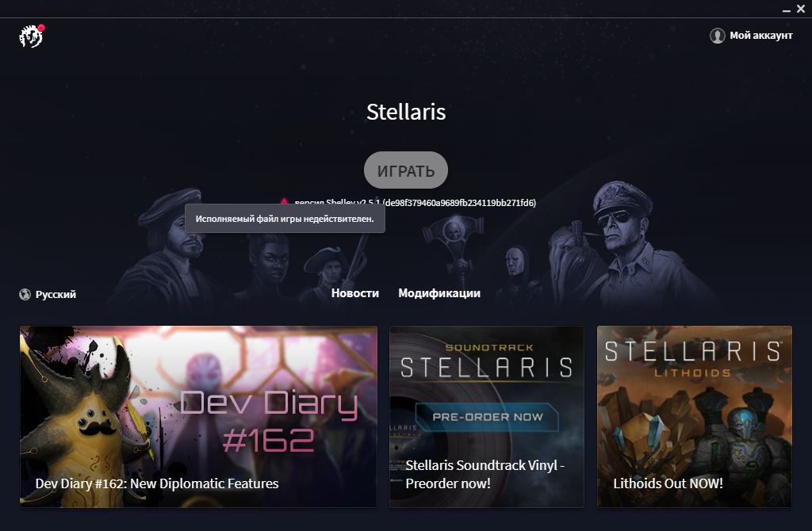Switch to the Модификации tab
812x531 pixels.
click(439, 293)
